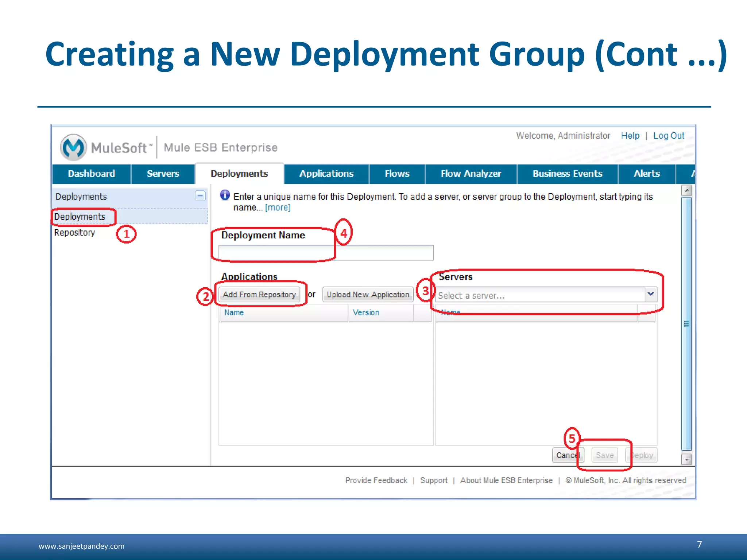Click the vertical scrollbar thumb
Viewport: 747px width, 560px height.
tap(686, 324)
